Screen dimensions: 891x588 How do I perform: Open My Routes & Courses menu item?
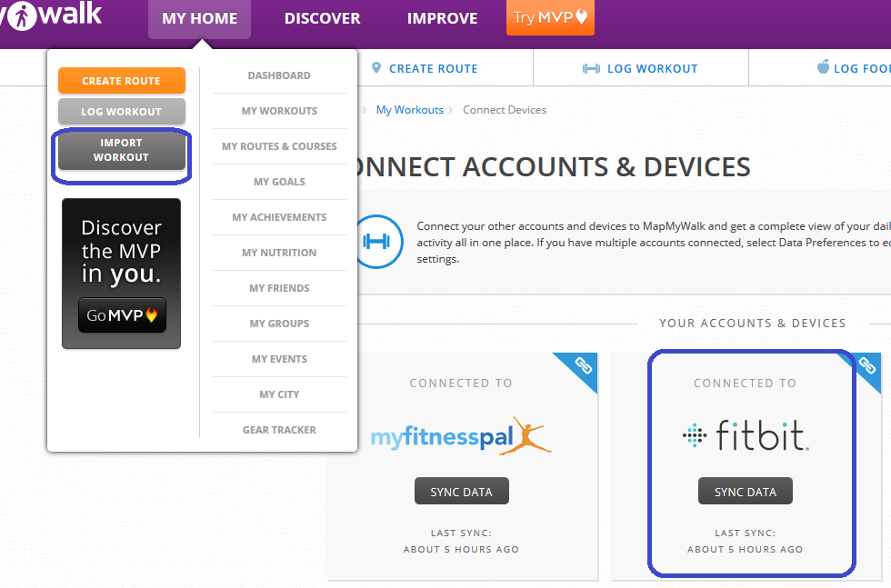click(x=279, y=146)
